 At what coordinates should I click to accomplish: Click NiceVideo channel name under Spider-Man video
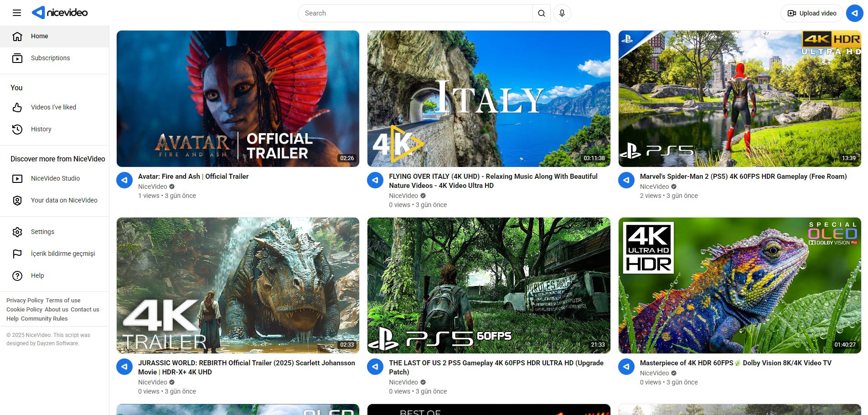(x=654, y=187)
